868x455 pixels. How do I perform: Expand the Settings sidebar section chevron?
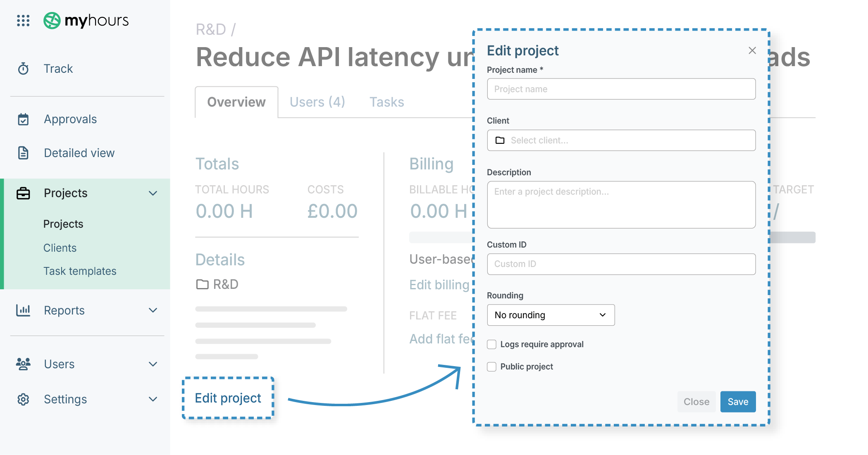pos(153,399)
